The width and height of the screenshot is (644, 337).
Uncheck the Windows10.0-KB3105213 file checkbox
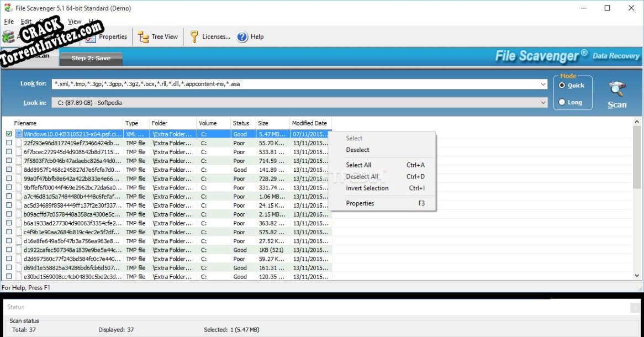pos(8,134)
